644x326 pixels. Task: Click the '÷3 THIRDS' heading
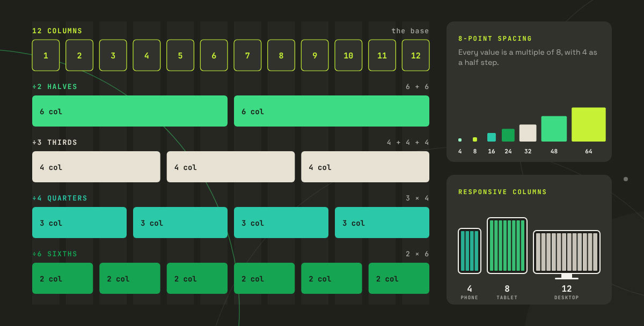pyautogui.click(x=55, y=143)
